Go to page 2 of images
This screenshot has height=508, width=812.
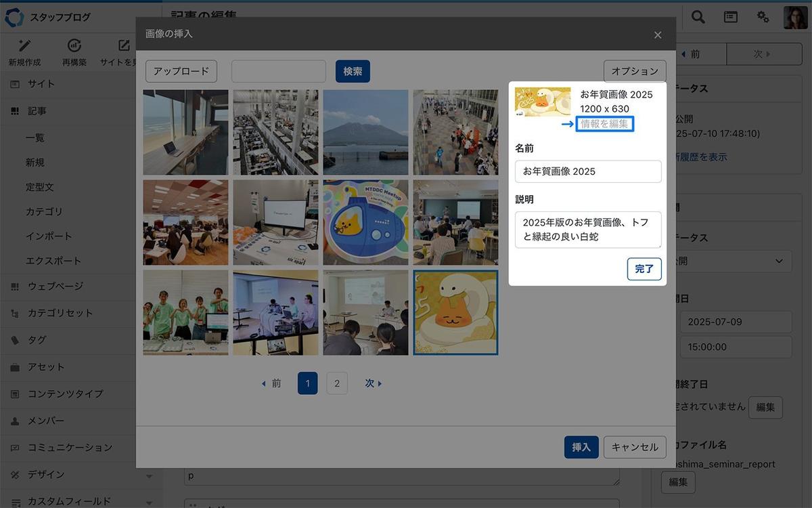point(337,383)
